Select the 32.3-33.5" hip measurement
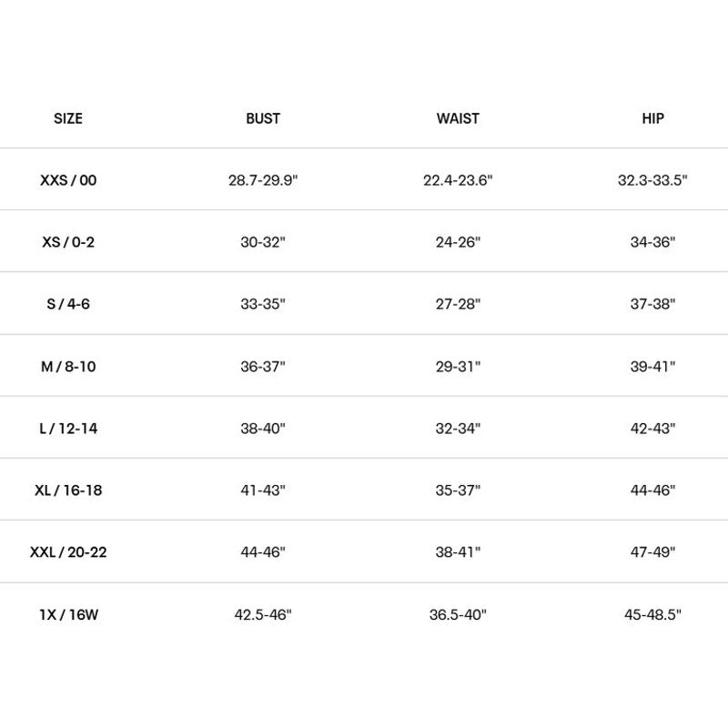Image resolution: width=728 pixels, height=728 pixels. [652, 180]
